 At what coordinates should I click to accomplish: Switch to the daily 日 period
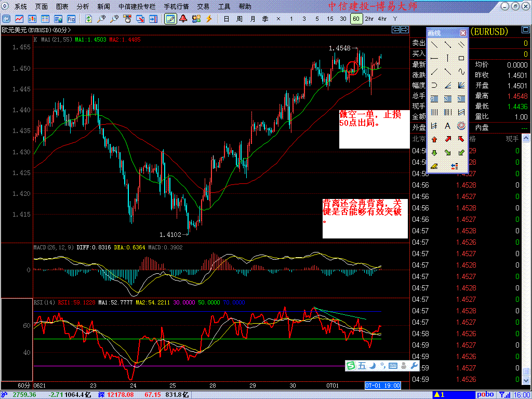tap(227, 19)
